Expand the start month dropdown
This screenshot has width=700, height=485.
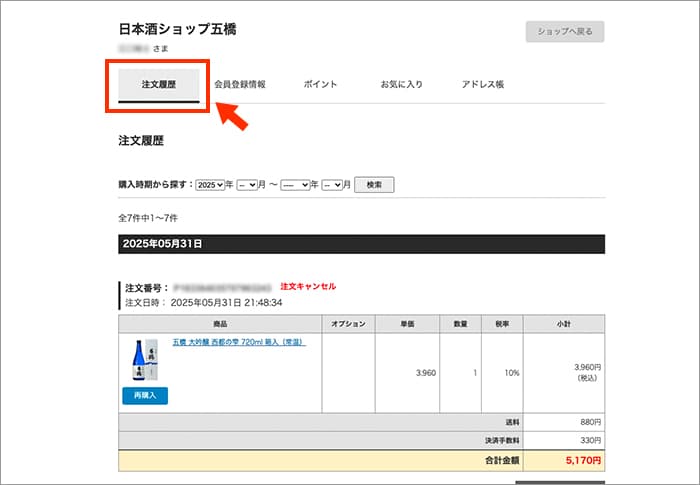[247, 185]
